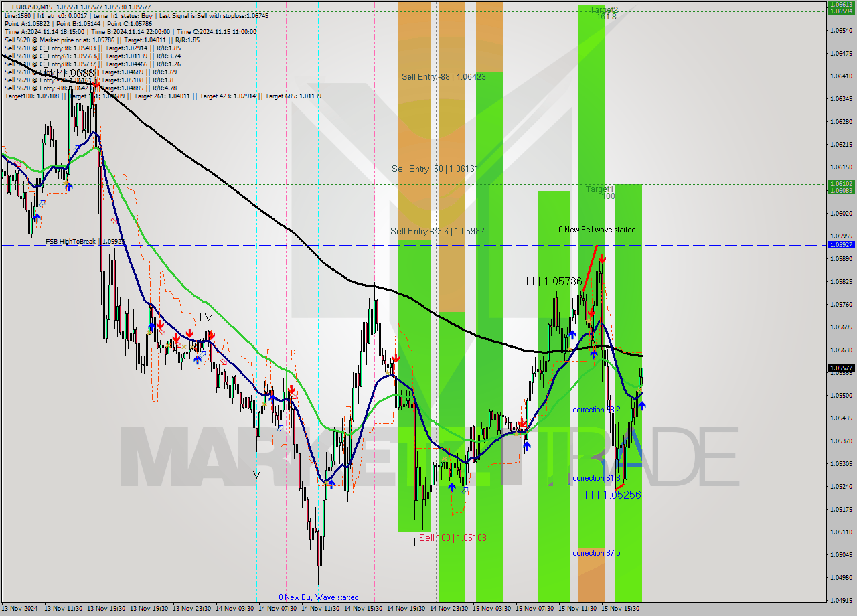Viewport: 857px width, 616px height.
Task: Click the 1.06020 price axis label
Action: point(841,213)
